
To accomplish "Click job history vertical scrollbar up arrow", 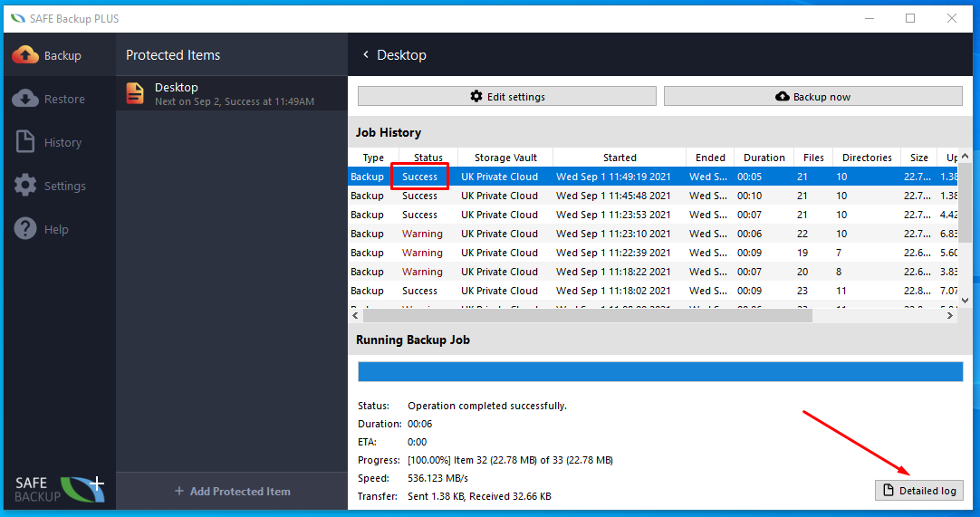I will [x=965, y=156].
